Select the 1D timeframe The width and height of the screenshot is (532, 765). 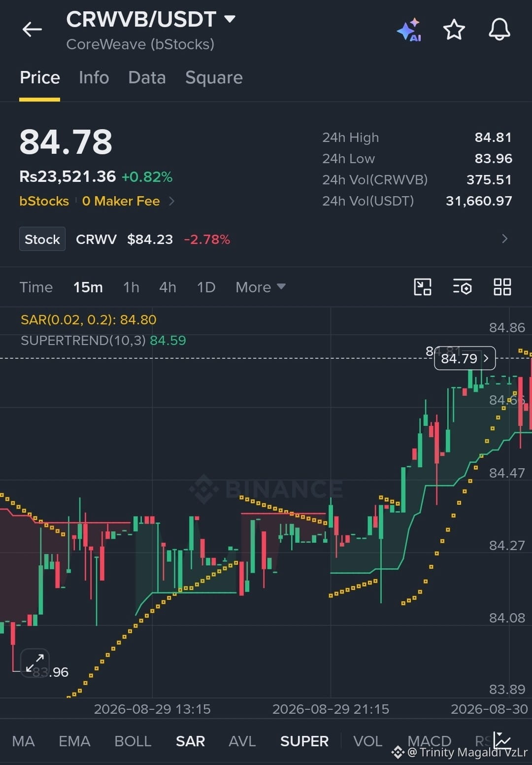206,287
